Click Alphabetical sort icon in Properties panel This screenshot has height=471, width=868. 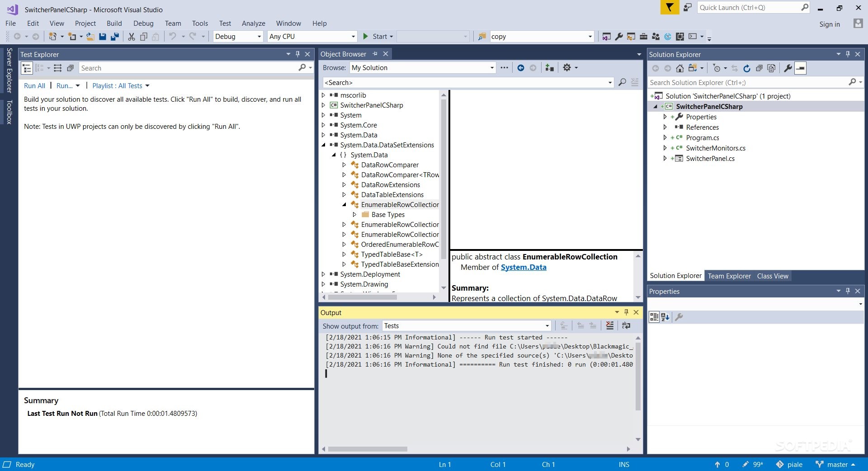[x=665, y=317]
